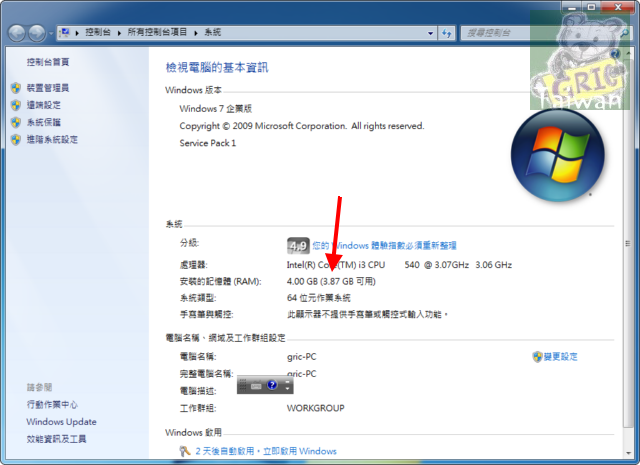The width and height of the screenshot is (640, 465).
Task: Click the gric-PC computer name value
Action: 302,356
